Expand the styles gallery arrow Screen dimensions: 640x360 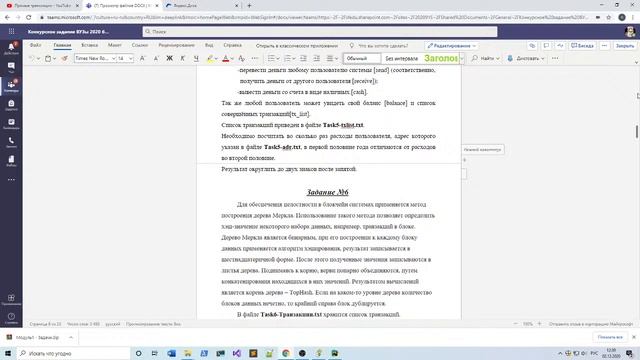click(462, 58)
